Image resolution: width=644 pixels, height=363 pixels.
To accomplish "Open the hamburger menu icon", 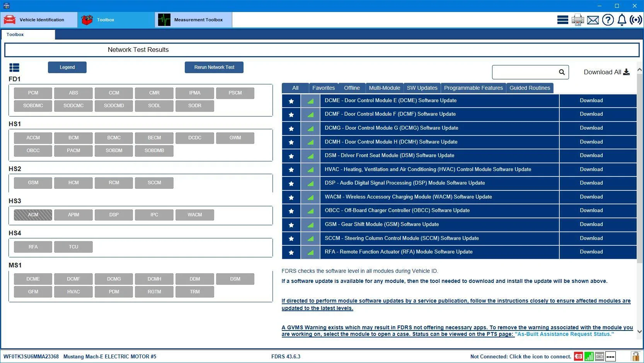I will 562,20.
